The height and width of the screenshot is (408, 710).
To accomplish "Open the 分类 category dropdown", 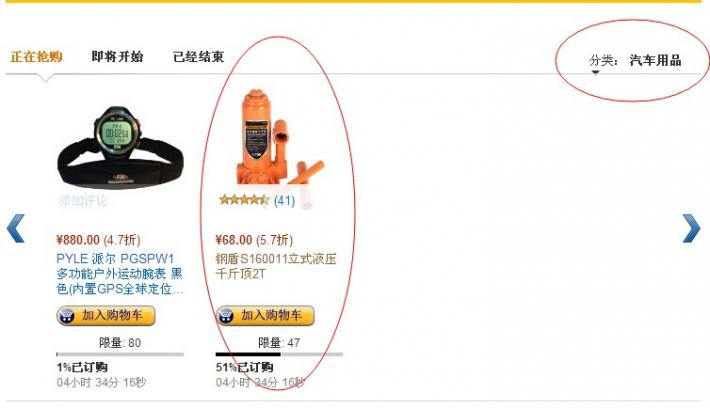I will coord(635,60).
